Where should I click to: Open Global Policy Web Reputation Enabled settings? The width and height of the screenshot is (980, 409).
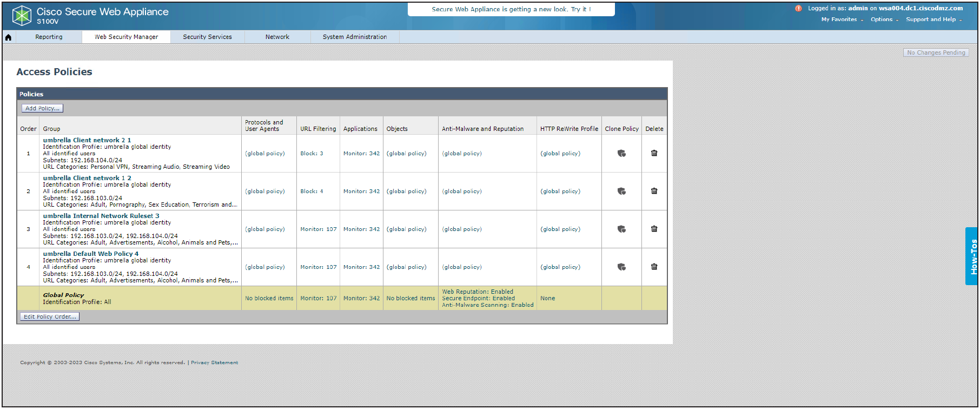[x=478, y=292]
